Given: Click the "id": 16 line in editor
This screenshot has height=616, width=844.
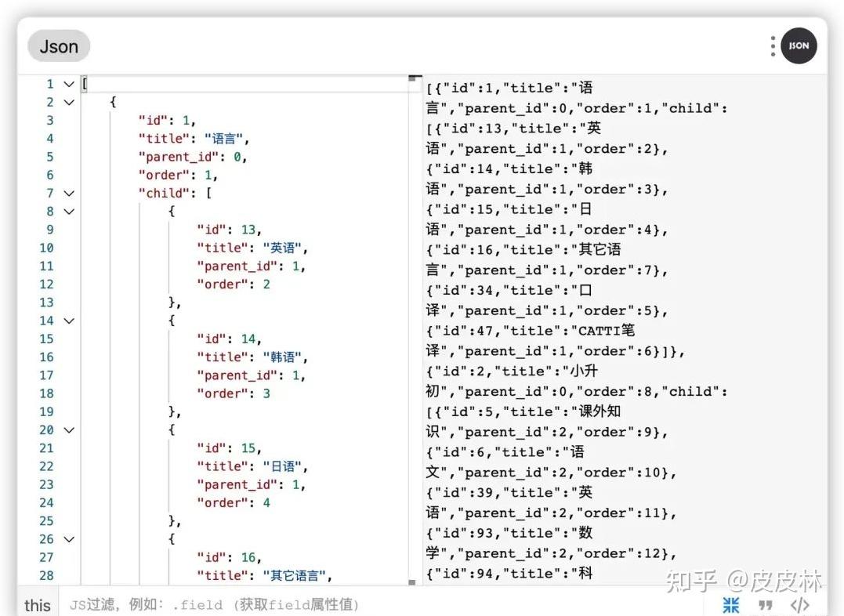Looking at the screenshot, I should (x=230, y=558).
